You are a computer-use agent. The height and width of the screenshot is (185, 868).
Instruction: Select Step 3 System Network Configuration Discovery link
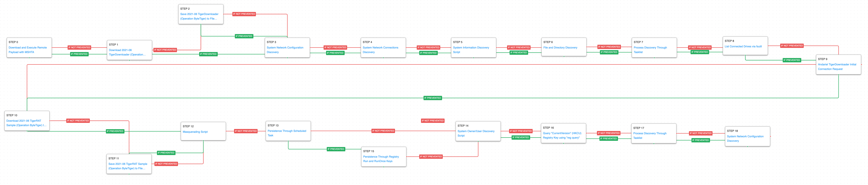(285, 47)
